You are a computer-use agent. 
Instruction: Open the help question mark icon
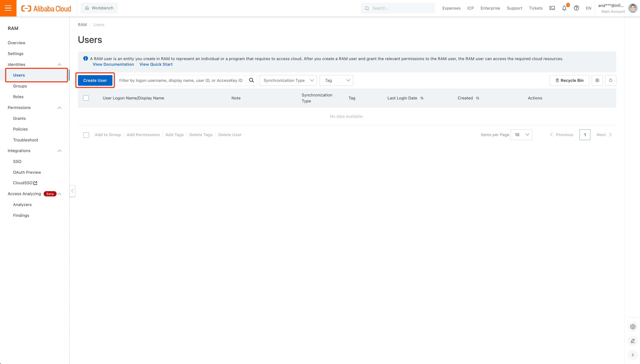pos(576,8)
